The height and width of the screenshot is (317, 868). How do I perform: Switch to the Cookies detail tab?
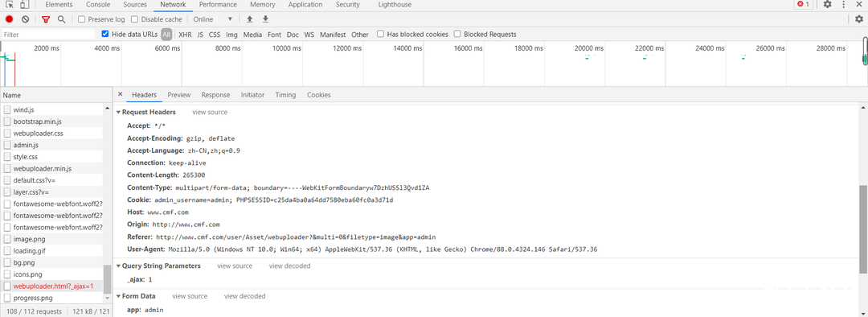point(319,95)
